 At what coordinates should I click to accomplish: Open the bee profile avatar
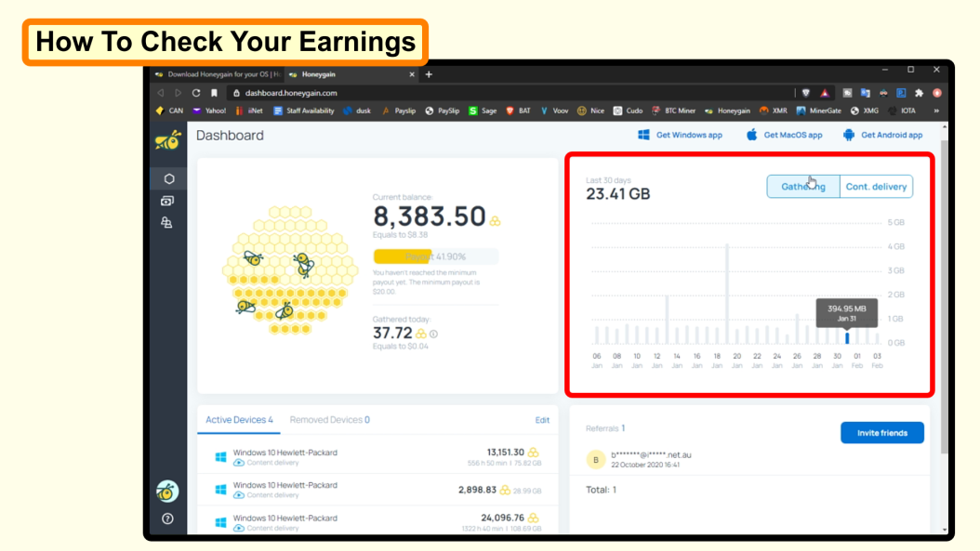pyautogui.click(x=167, y=492)
